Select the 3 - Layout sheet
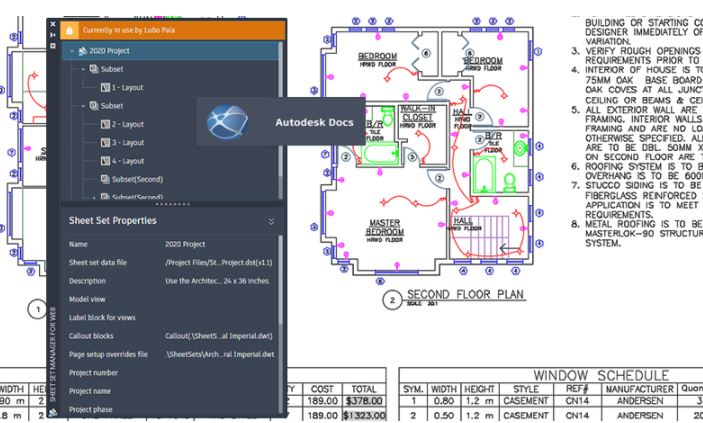The height and width of the screenshot is (423, 703). (x=128, y=143)
